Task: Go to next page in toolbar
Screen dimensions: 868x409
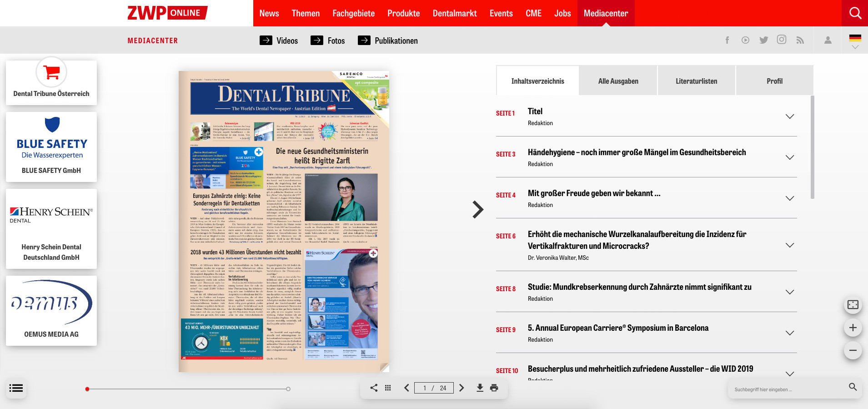Action: [x=462, y=388]
